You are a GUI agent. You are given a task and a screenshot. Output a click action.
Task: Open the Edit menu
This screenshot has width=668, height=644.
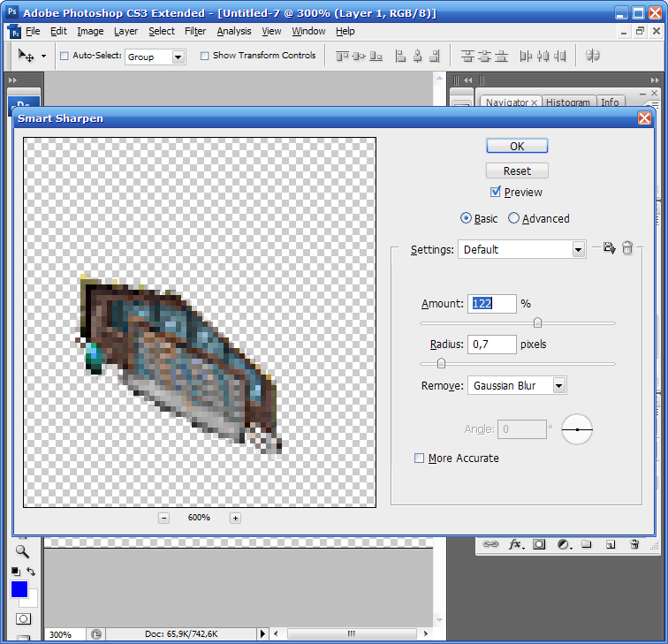pos(58,31)
